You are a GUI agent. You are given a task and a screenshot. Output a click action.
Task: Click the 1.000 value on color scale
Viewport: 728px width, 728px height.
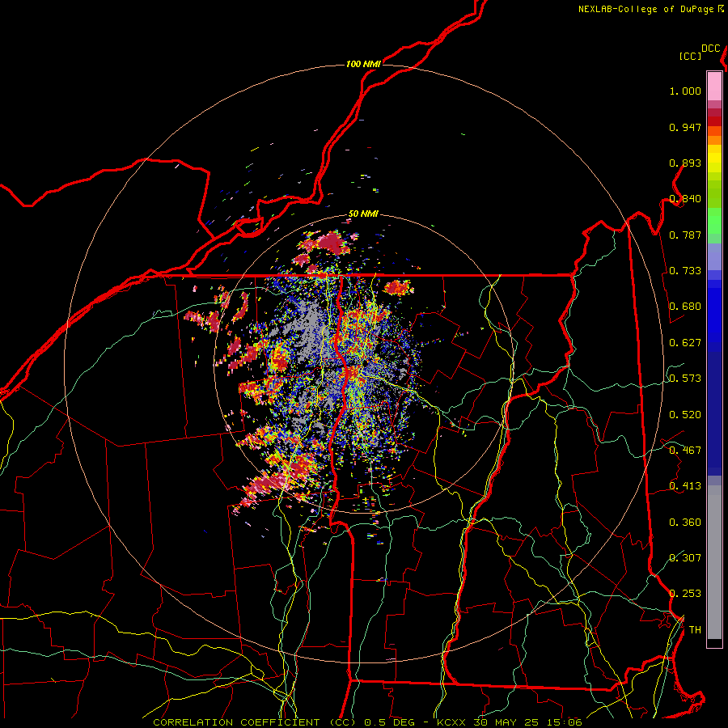pos(685,91)
